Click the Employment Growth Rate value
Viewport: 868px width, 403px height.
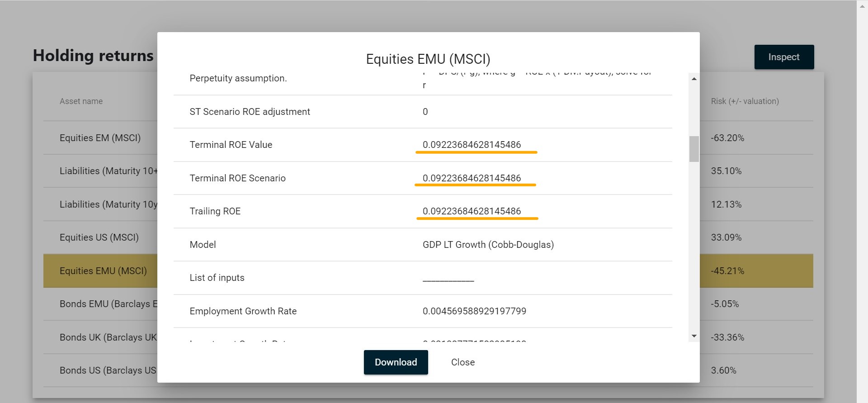coord(474,311)
